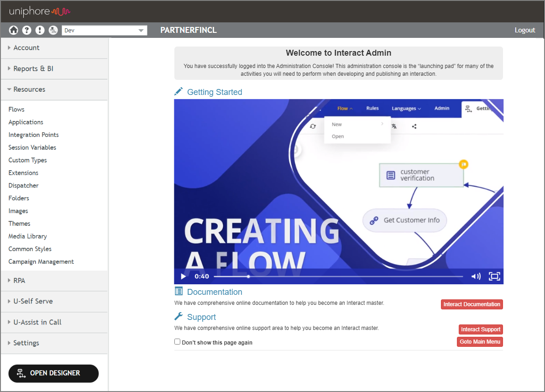Click the Welcome to Interact Admin title
545x392 pixels.
click(339, 53)
